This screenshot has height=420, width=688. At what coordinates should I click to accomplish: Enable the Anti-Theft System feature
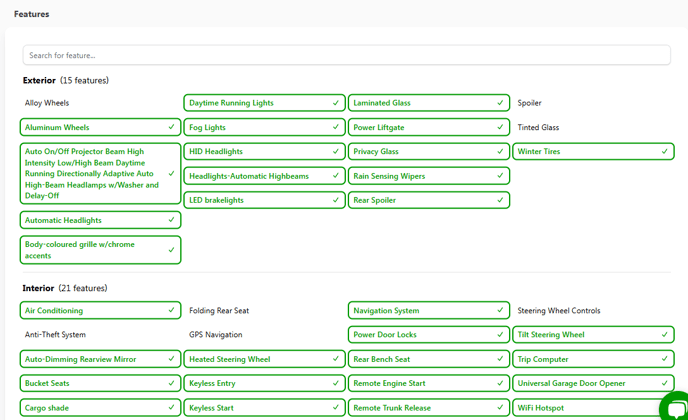pyautogui.click(x=100, y=334)
